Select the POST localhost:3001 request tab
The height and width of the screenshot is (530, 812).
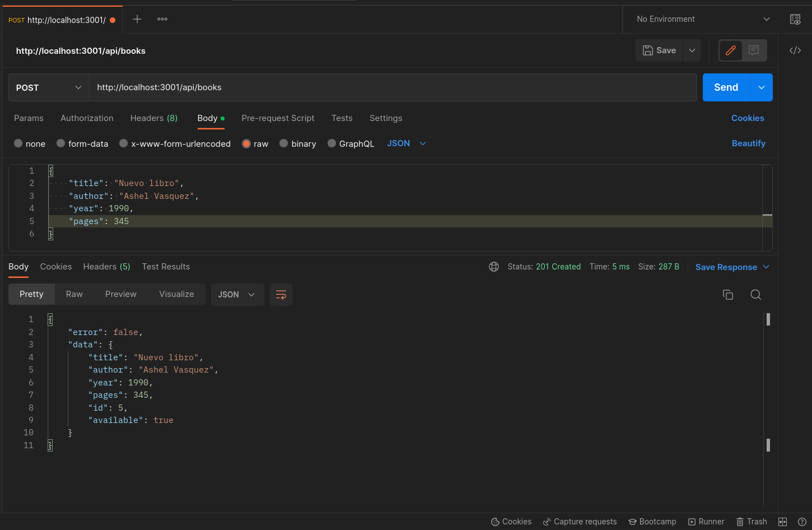coord(62,20)
